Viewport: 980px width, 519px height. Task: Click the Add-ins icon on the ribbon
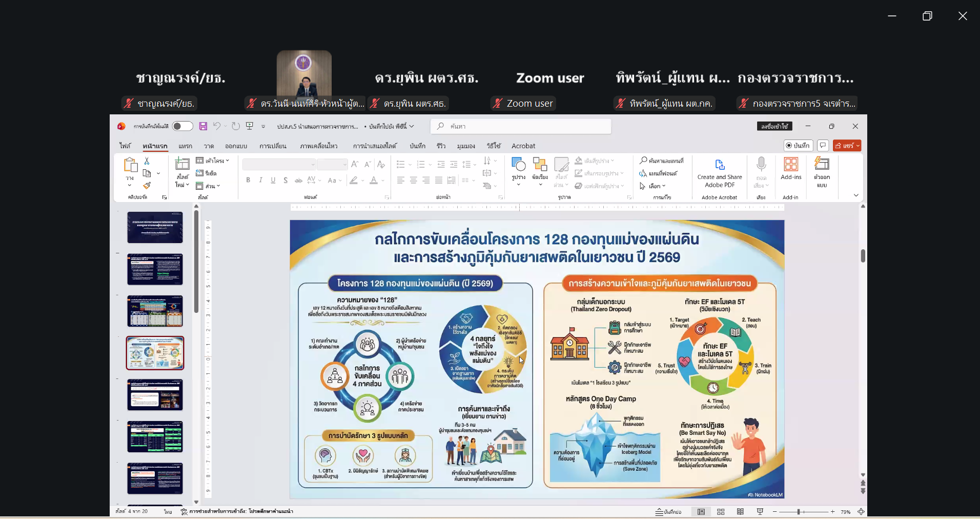tap(791, 169)
